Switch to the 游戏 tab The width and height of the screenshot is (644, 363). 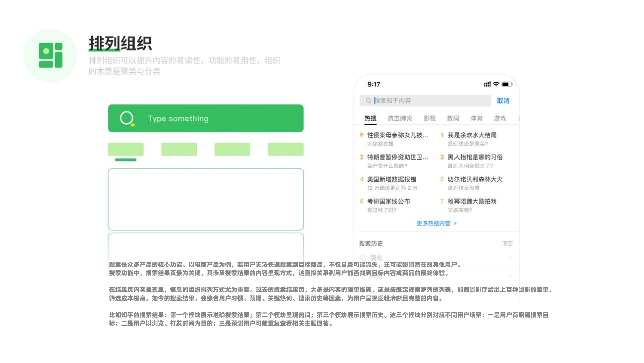(x=499, y=118)
